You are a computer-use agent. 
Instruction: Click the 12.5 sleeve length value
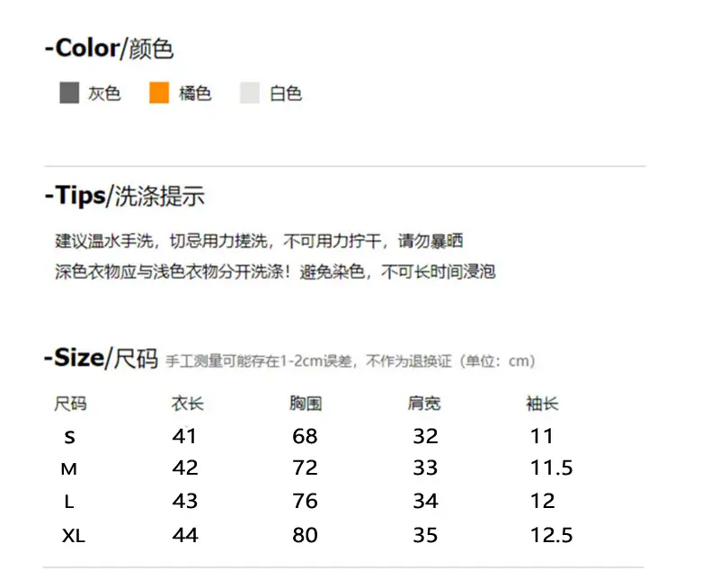coord(552,535)
